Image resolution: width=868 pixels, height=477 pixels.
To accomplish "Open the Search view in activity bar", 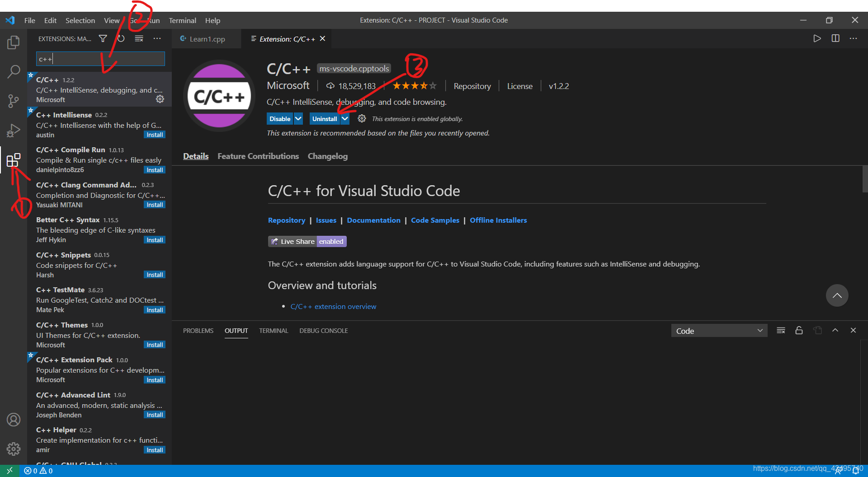I will [x=14, y=71].
